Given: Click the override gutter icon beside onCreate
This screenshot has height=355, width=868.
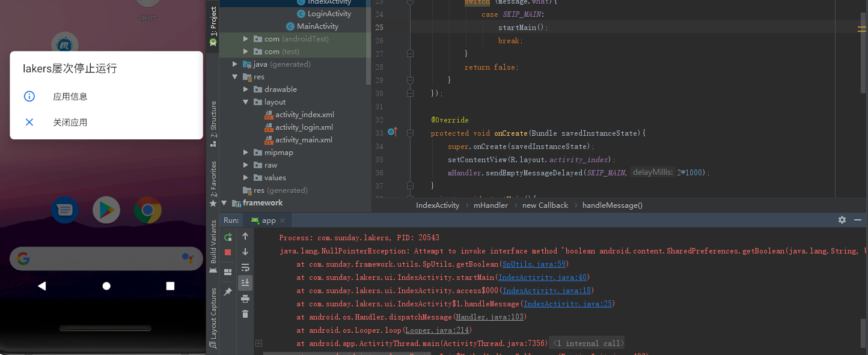Looking at the screenshot, I should point(392,132).
